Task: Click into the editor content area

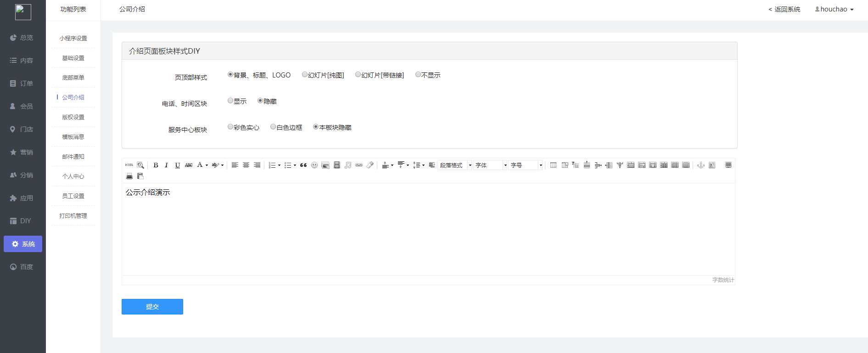Action: (428, 229)
